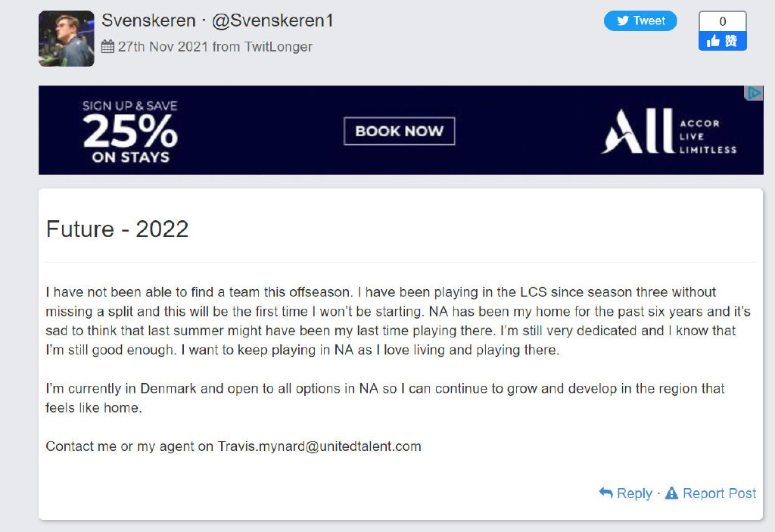The image size is (775, 532).
Task: Click the Reply link text
Action: click(635, 493)
